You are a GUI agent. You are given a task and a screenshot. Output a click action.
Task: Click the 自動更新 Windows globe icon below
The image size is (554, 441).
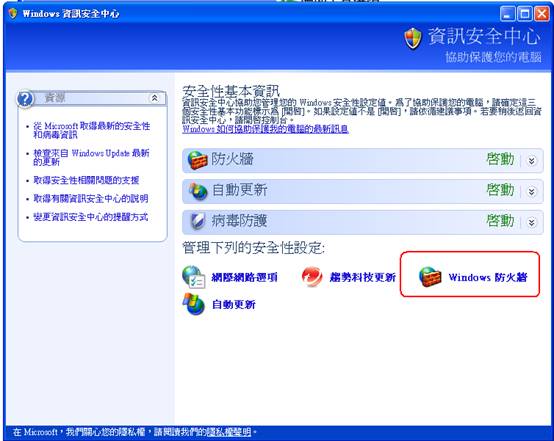(x=194, y=304)
